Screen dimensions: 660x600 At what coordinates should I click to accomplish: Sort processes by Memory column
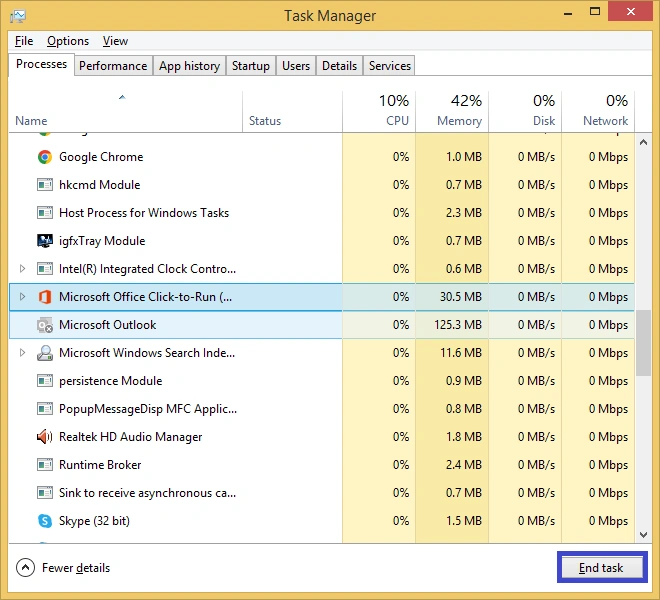[x=452, y=112]
